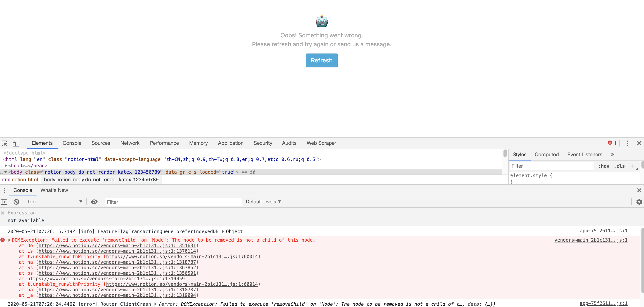The width and height of the screenshot is (644, 307).
Task: Open the DevTools customize menu
Action: pos(628,143)
